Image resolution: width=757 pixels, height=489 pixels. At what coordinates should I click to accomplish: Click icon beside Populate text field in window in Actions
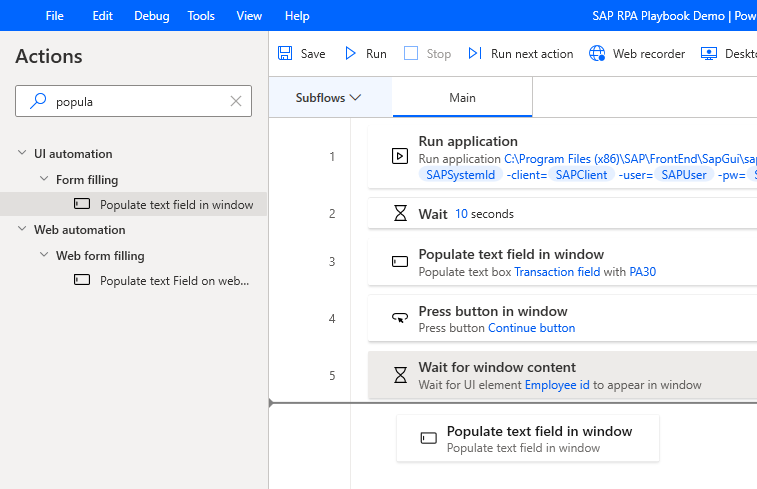(x=82, y=203)
